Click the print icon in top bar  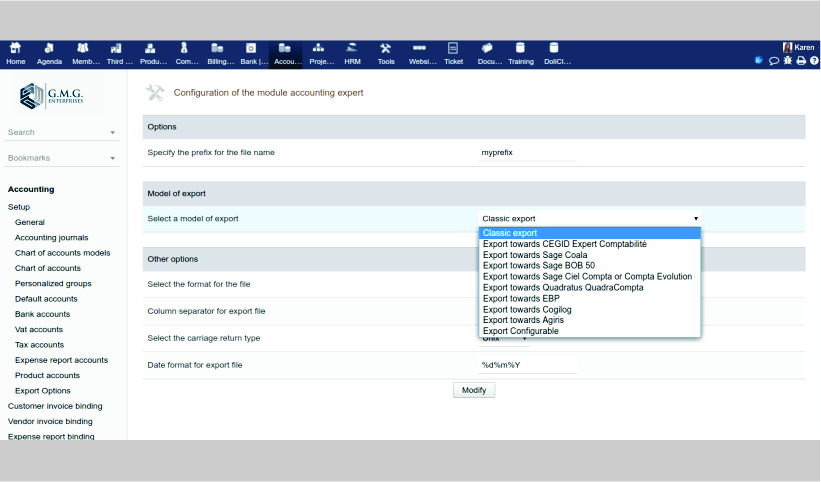tap(801, 61)
